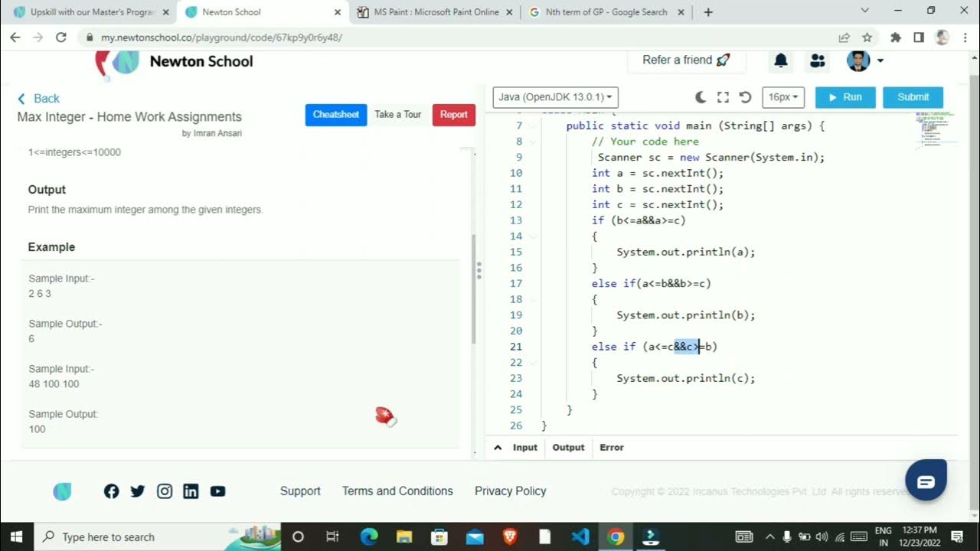
Task: Reset code with the refresh icon
Action: click(745, 97)
